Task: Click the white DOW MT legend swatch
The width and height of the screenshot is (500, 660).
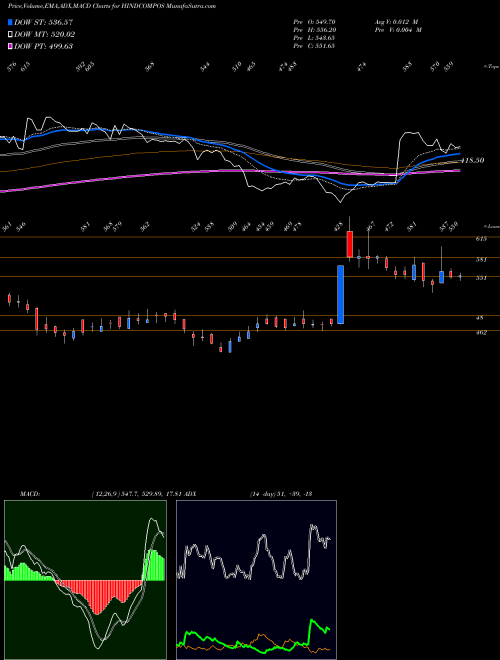Action: pos(10,34)
